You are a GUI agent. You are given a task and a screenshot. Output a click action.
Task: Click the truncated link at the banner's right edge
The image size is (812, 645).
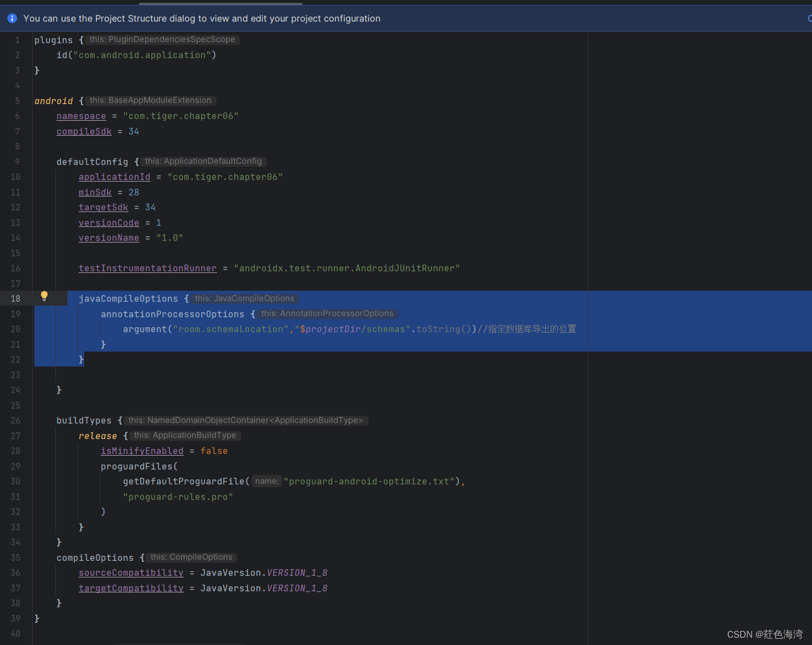[809, 18]
